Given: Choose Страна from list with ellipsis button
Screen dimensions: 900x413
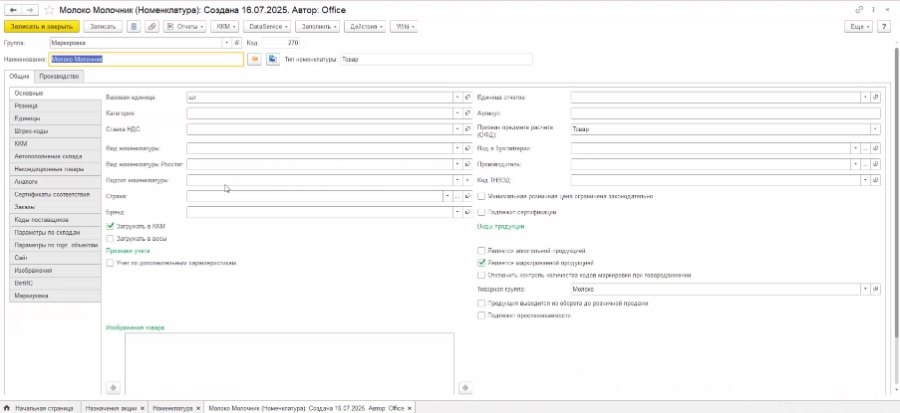Looking at the screenshot, I should 457,196.
